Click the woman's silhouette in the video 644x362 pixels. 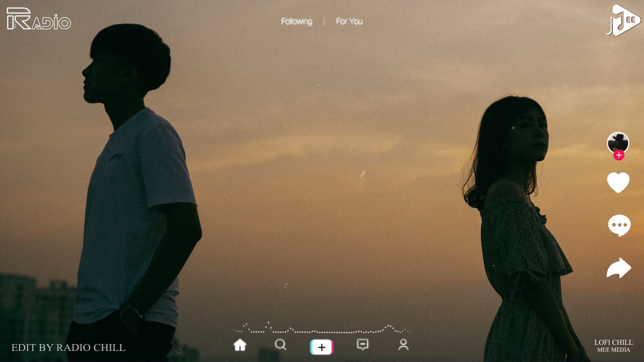coord(518,226)
